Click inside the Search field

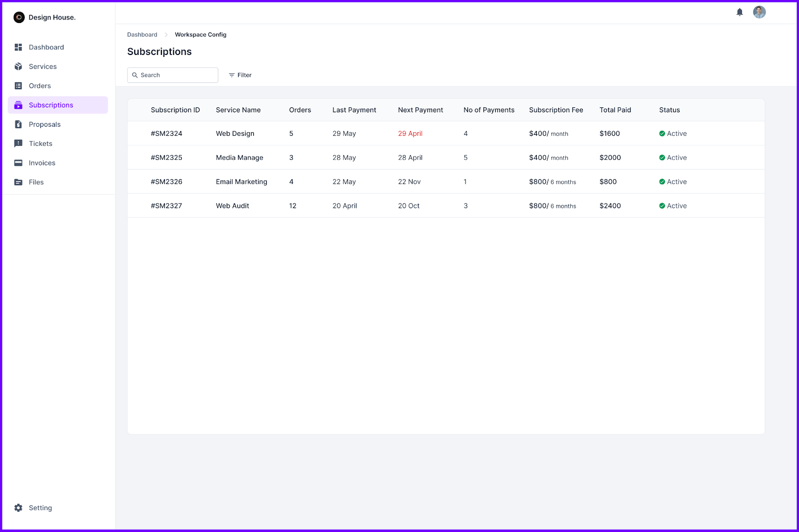172,75
